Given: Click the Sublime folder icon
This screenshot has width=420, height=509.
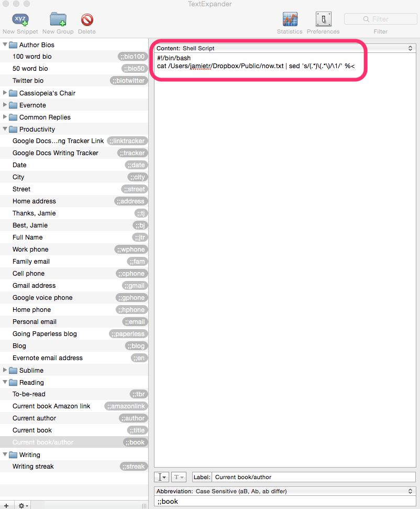Looking at the screenshot, I should (13, 371).
